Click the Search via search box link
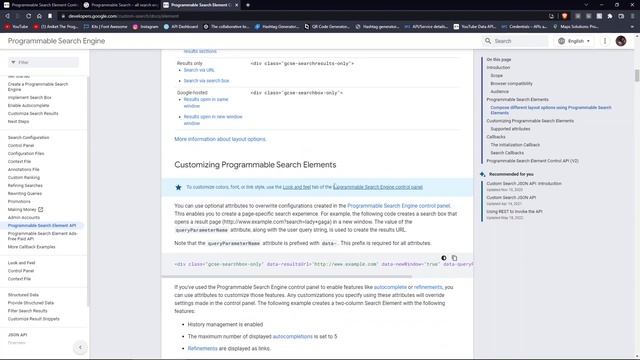640x360 pixels. (206, 81)
